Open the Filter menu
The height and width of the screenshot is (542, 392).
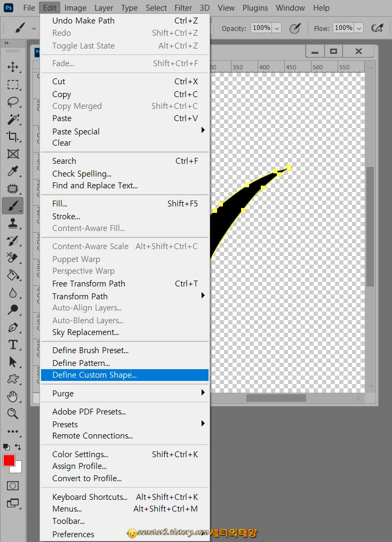pos(183,7)
